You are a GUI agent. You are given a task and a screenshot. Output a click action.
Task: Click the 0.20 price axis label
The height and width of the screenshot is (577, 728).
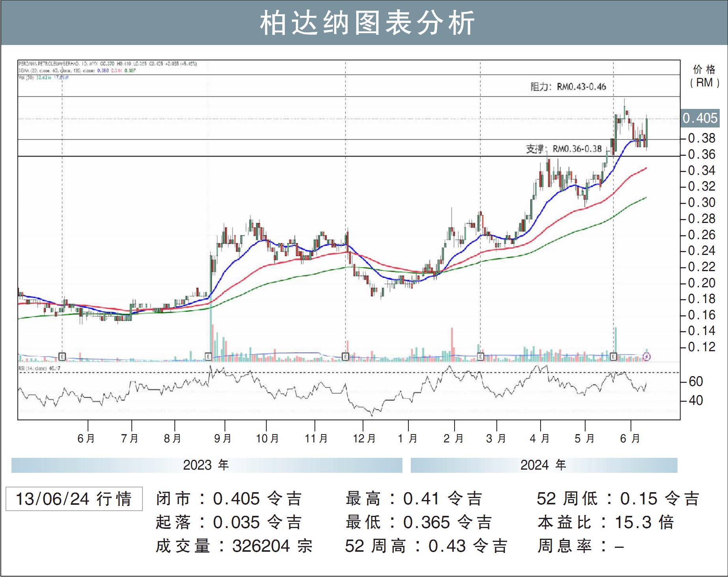(x=702, y=283)
